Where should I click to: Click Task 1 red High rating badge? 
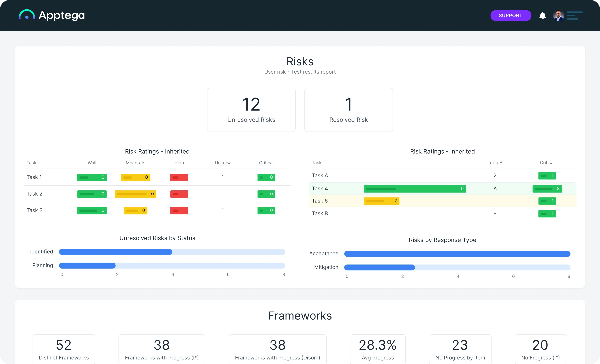pos(179,177)
